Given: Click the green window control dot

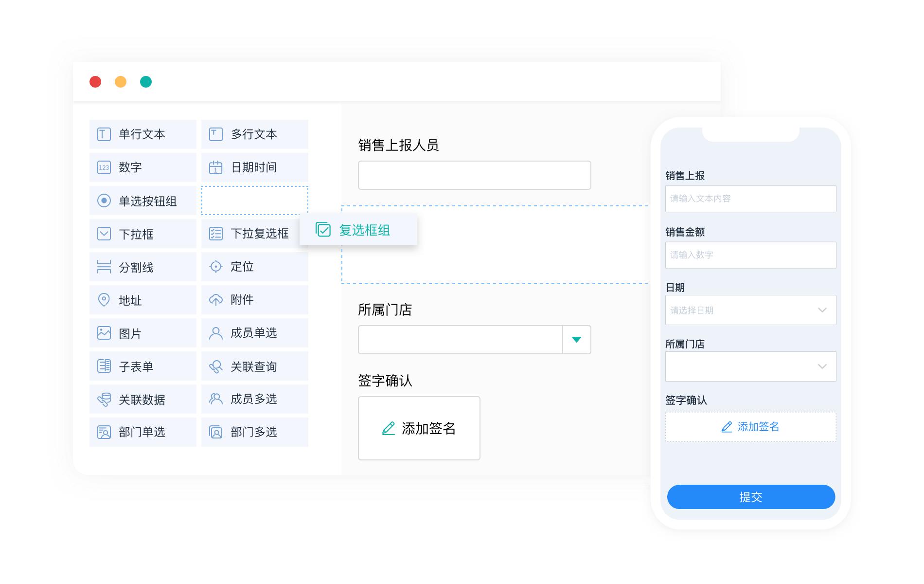Looking at the screenshot, I should coord(146,82).
